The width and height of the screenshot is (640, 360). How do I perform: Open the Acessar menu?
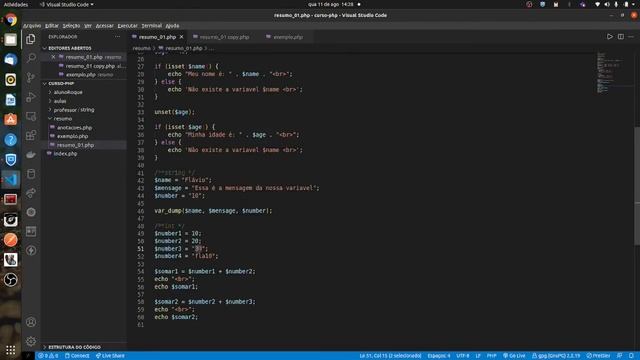click(104, 26)
